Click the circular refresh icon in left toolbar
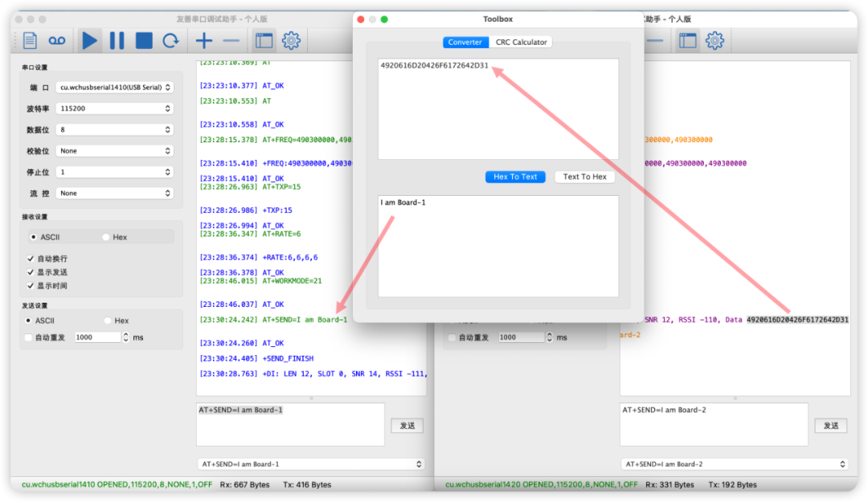 170,40
